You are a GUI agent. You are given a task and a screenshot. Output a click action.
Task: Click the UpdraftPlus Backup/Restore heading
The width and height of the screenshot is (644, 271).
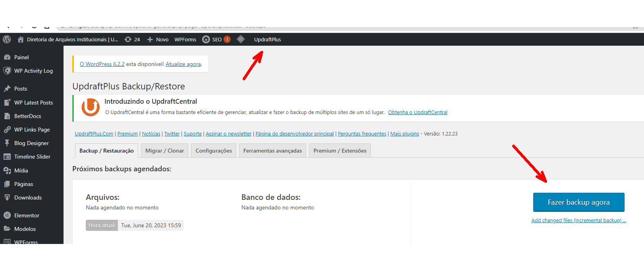129,86
